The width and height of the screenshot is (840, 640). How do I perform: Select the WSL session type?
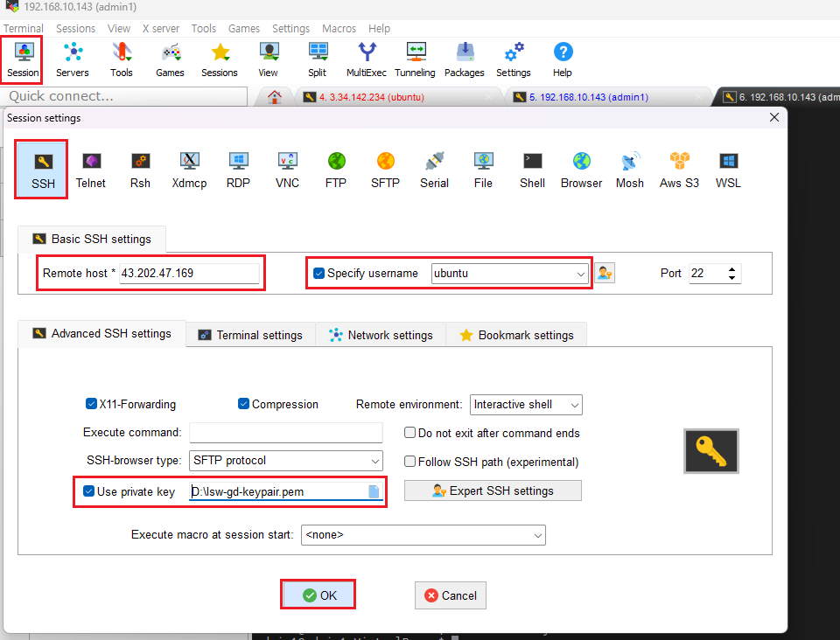tap(728, 169)
